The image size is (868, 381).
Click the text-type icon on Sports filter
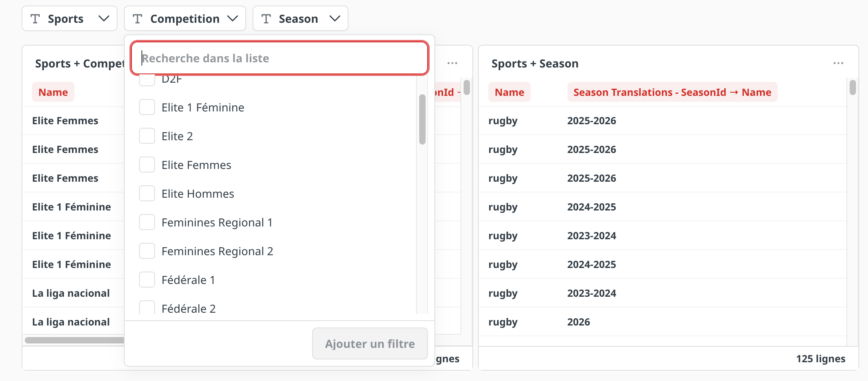(35, 19)
